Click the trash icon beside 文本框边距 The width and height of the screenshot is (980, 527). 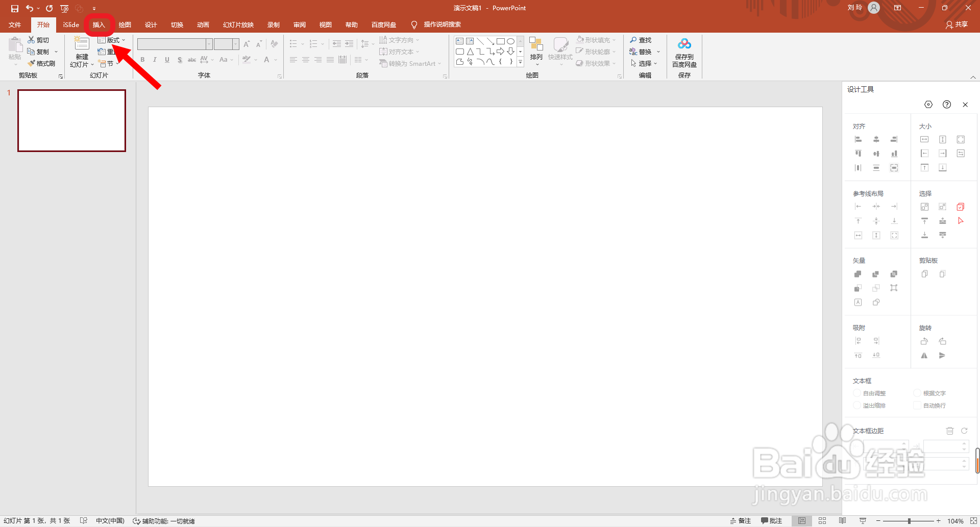[950, 431]
